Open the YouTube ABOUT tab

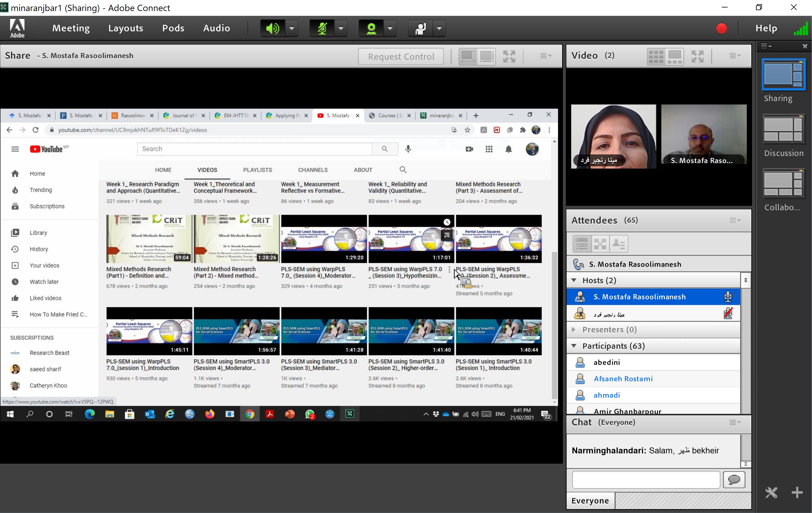click(363, 170)
